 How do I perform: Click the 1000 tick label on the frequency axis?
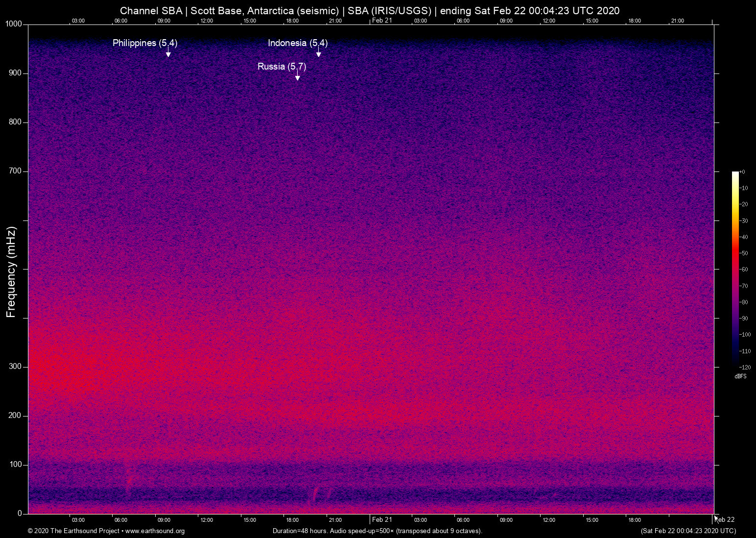coord(13,24)
